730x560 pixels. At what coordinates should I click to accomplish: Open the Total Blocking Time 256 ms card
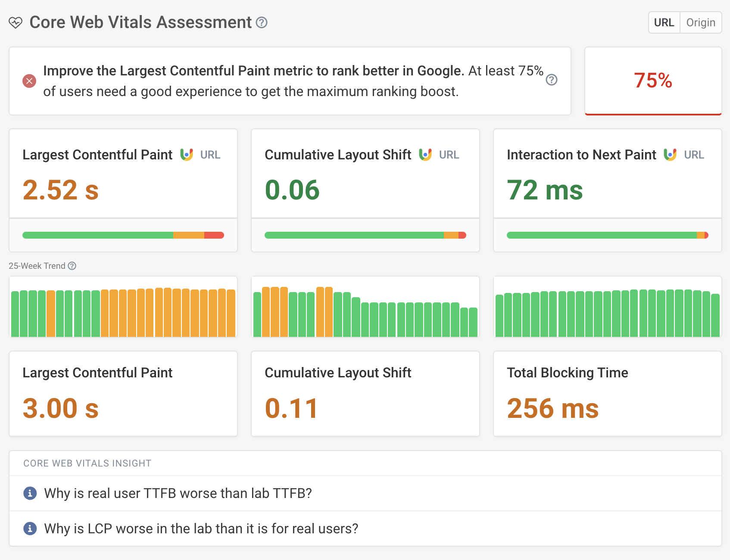608,394
